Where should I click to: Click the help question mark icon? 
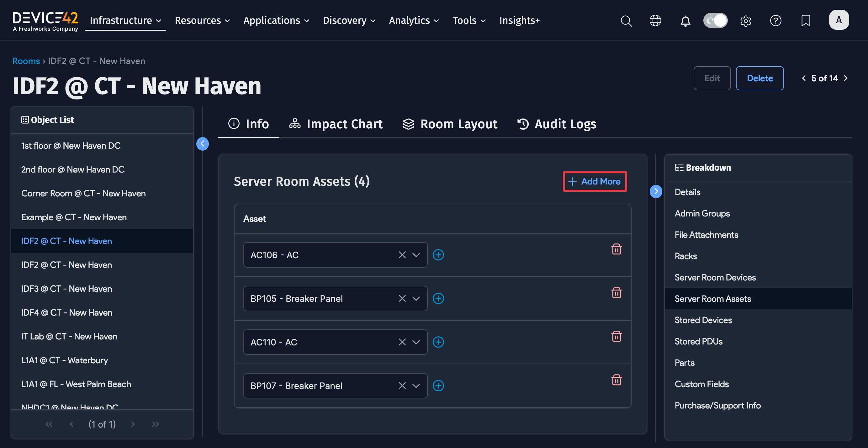(x=775, y=21)
